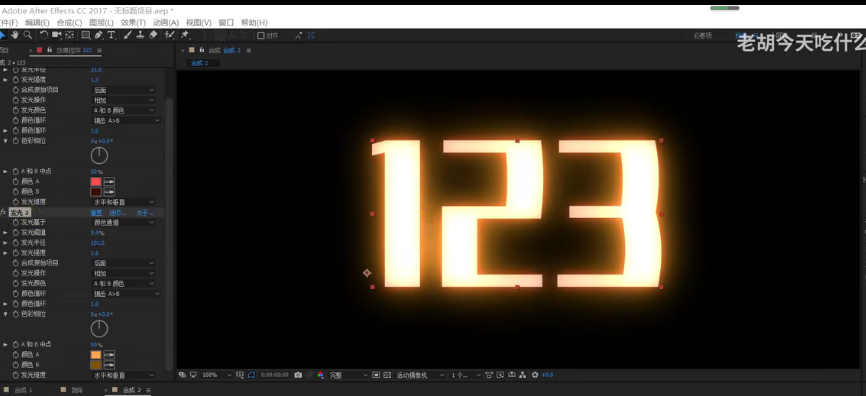Click eyedropper beside the red 颜色 A swatch
Screen dimensions: 866x396
tap(109, 182)
